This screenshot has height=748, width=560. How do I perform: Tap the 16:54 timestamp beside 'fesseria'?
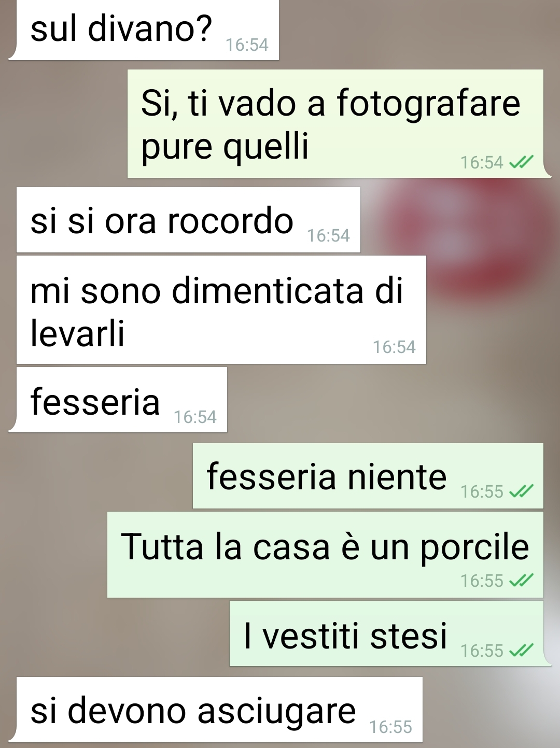195,417
